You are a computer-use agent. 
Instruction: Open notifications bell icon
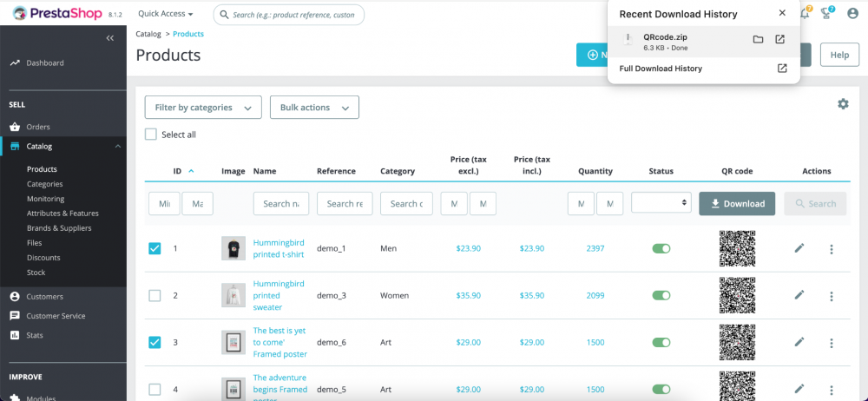pyautogui.click(x=805, y=13)
